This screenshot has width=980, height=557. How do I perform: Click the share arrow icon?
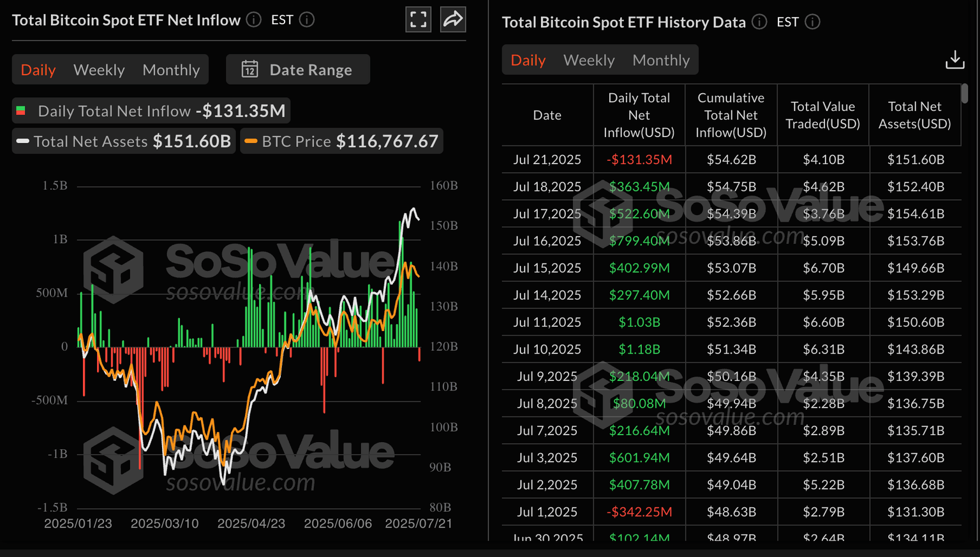(x=453, y=20)
